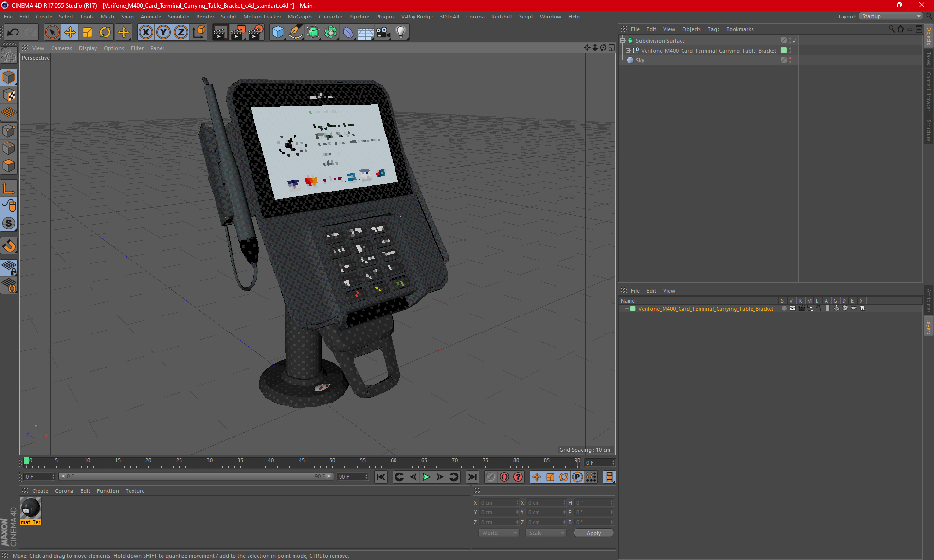Open the Edit Render Settings icon
Viewport: 934px width, 560px height.
(256, 33)
